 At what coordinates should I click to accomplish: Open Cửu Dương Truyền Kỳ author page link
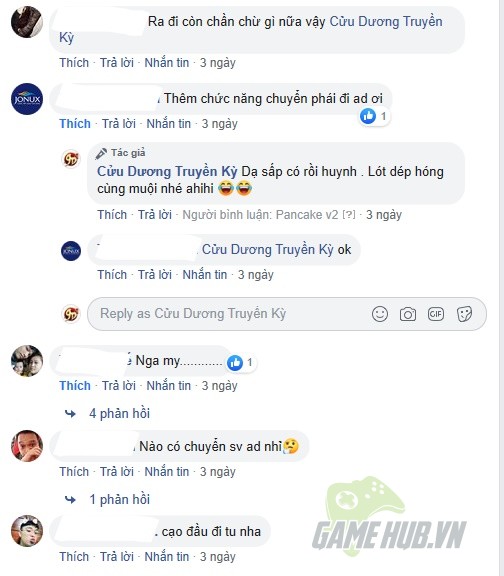tap(167, 172)
